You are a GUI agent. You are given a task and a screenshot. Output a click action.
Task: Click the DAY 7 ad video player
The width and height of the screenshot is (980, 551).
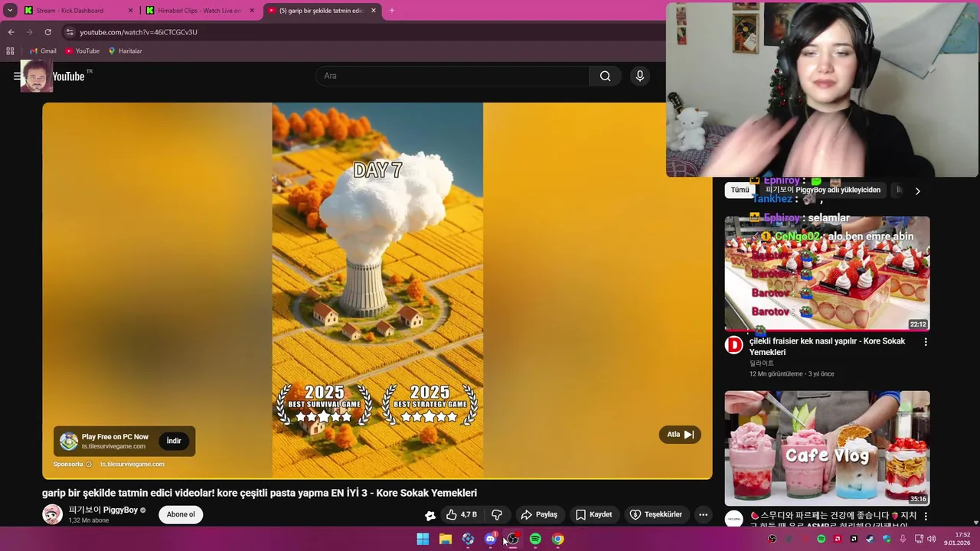tap(377, 291)
